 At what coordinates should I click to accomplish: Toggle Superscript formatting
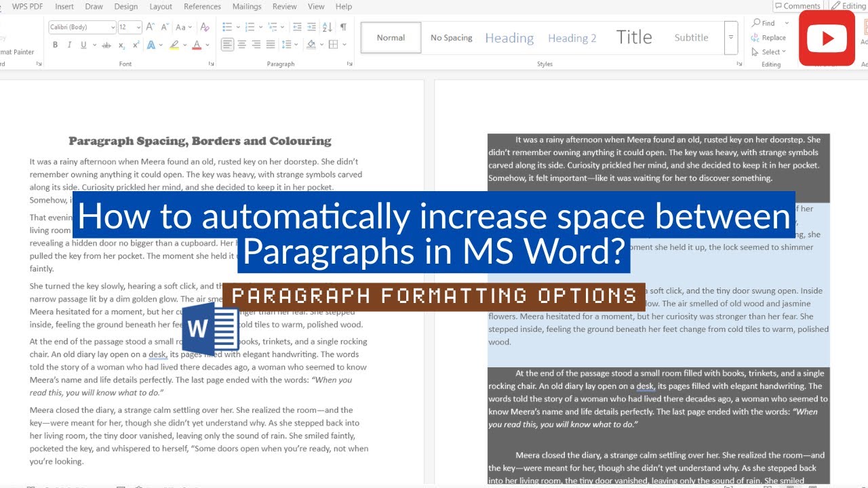[x=136, y=45]
